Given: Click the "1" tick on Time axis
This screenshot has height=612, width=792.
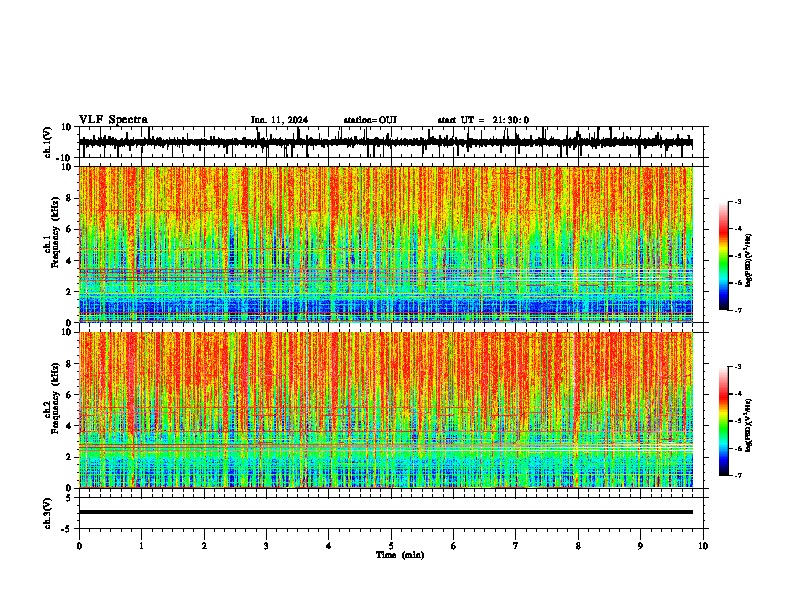Looking at the screenshot, I should (141, 546).
